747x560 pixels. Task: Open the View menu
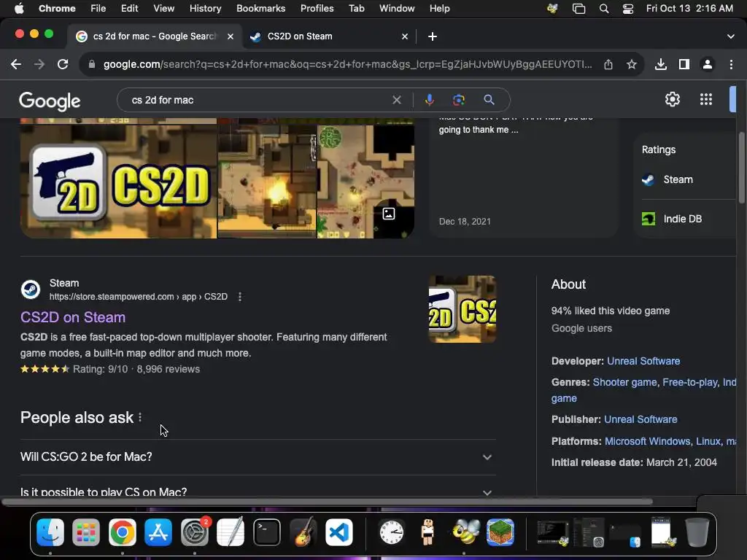[x=163, y=9]
